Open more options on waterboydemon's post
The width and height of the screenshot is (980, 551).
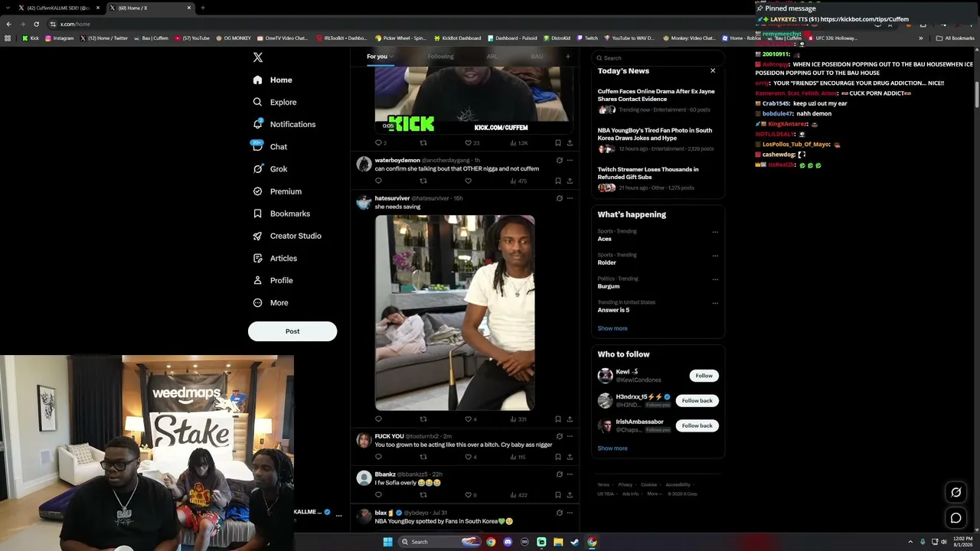(x=570, y=160)
